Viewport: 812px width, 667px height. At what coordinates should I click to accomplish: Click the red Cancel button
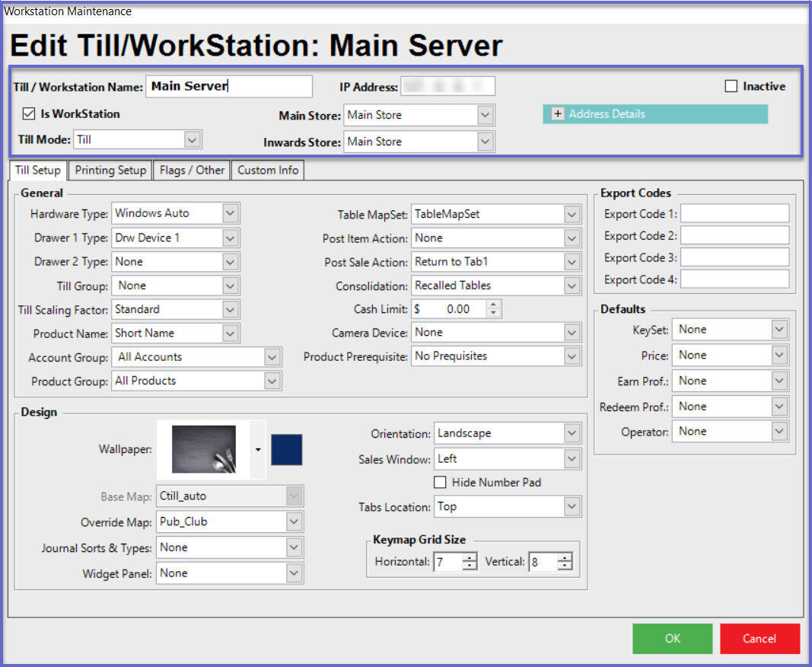(759, 639)
